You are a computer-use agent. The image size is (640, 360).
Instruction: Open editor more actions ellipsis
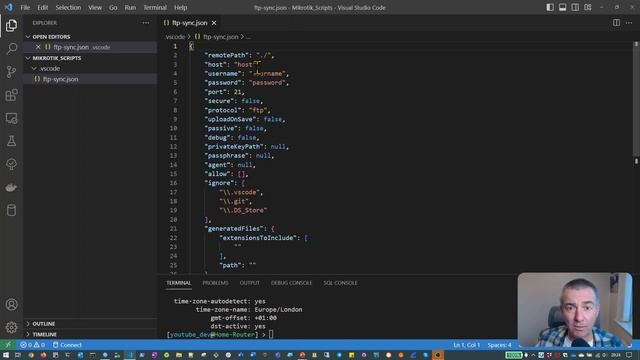pos(629,23)
